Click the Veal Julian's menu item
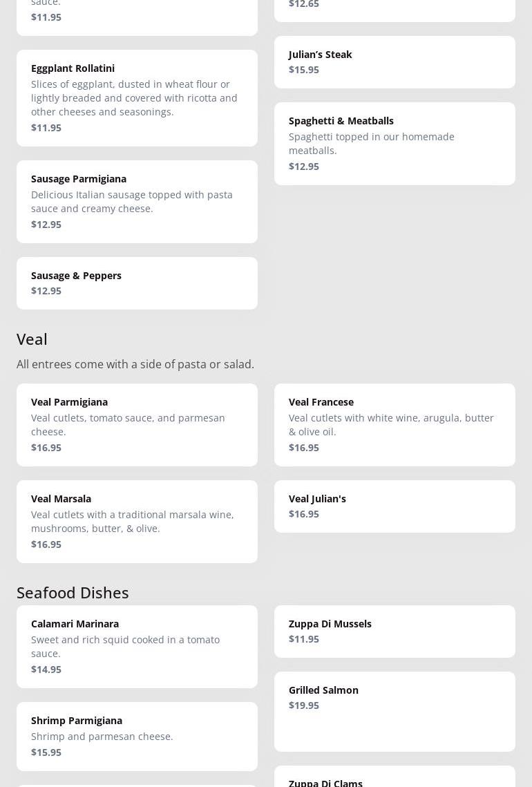 coord(394,506)
